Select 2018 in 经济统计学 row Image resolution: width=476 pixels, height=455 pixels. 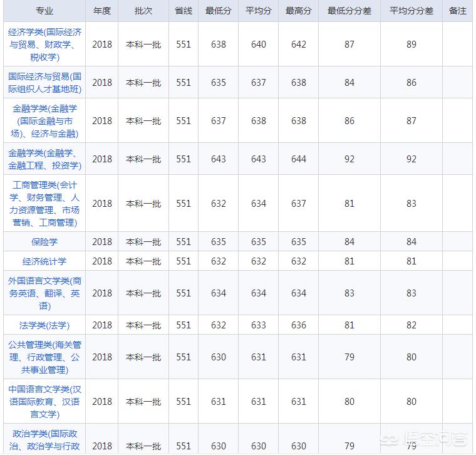[x=102, y=261]
